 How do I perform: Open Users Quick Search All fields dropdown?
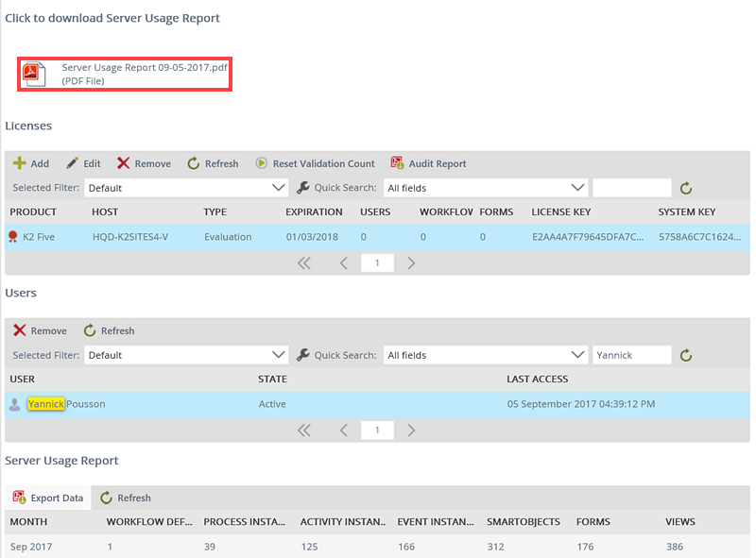(486, 355)
